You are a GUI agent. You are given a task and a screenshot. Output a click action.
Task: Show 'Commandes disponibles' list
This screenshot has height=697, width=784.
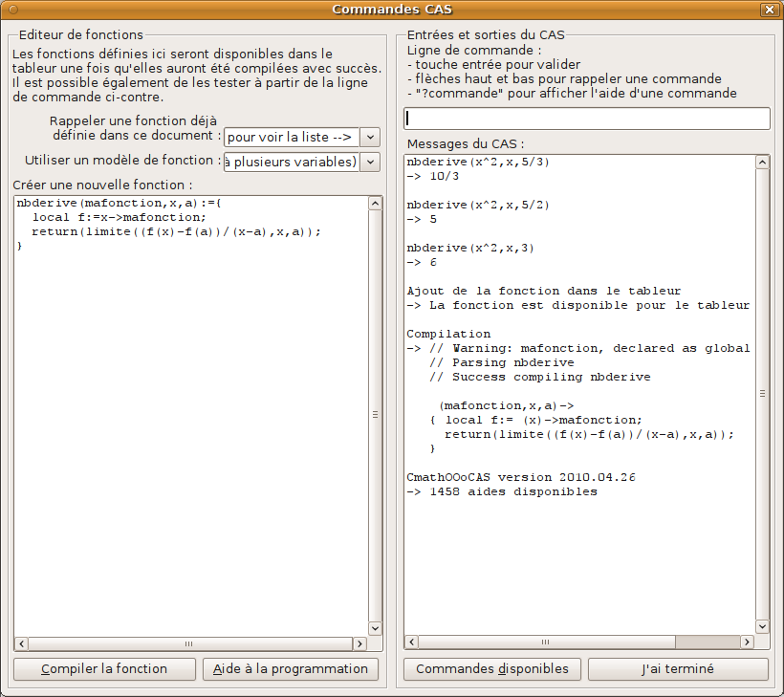click(x=492, y=669)
